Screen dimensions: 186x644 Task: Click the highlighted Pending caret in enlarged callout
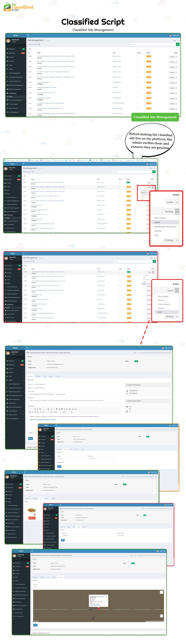click(x=177, y=212)
